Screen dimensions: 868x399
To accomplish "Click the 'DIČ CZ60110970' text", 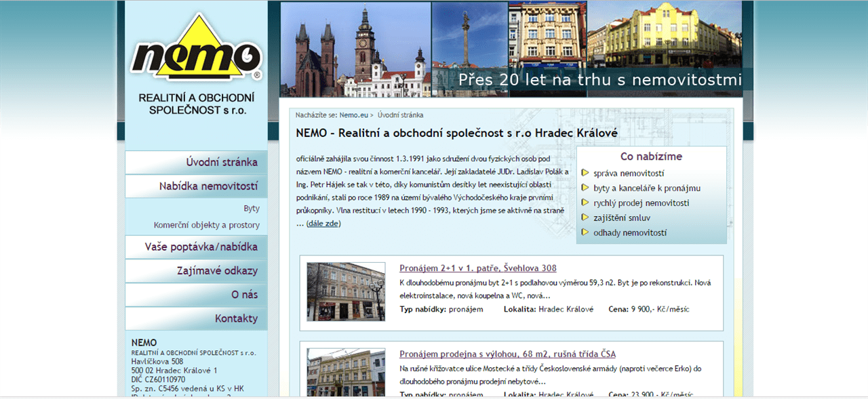I will pyautogui.click(x=158, y=379).
